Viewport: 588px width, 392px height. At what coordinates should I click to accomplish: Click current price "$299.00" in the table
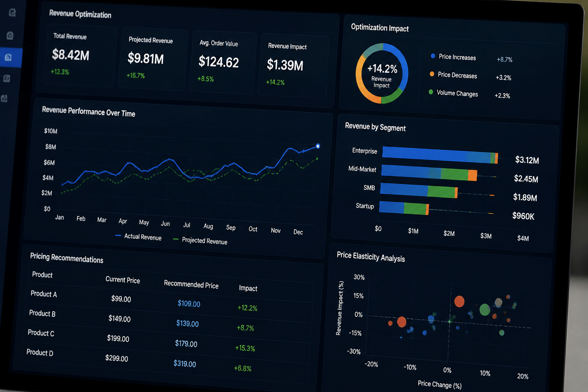(117, 358)
